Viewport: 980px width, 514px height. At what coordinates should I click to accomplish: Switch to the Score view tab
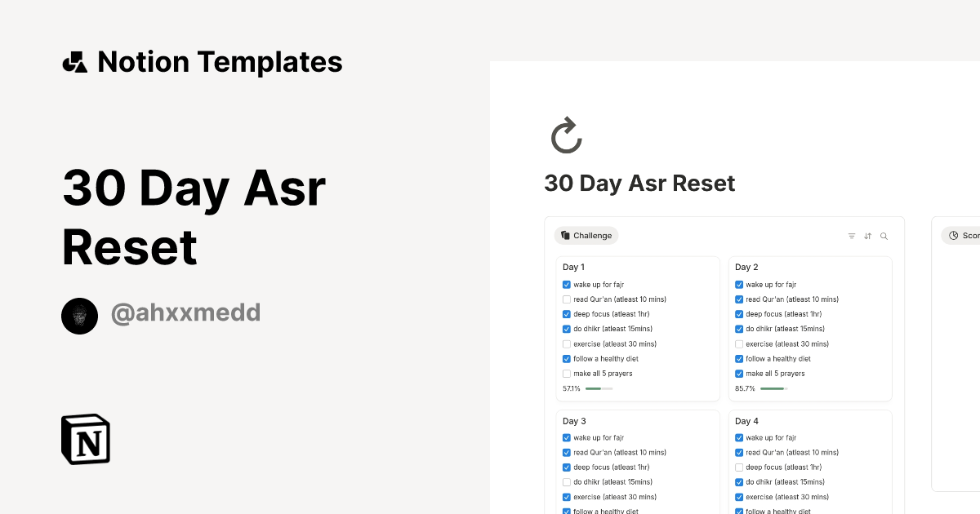[x=968, y=235]
